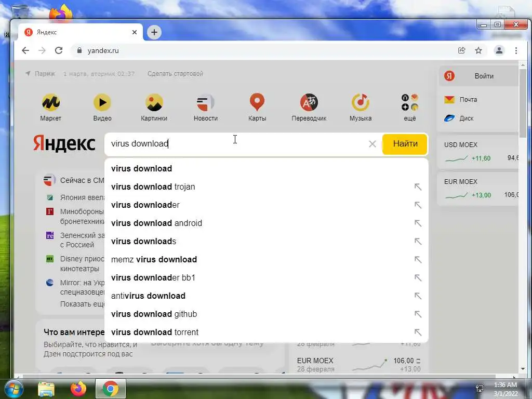Open USD MOEX rate widget

click(x=478, y=152)
